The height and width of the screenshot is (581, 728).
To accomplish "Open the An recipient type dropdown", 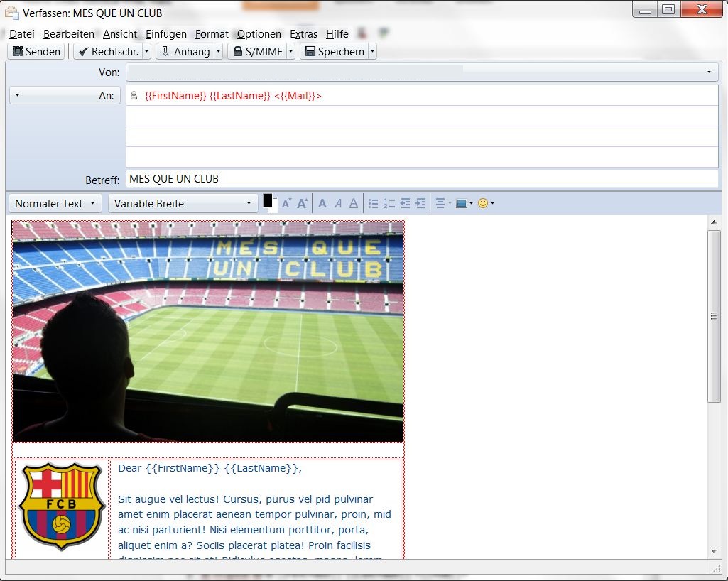I will (65, 95).
